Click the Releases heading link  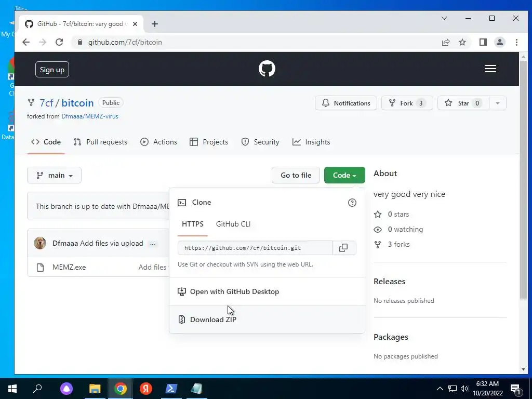click(390, 281)
